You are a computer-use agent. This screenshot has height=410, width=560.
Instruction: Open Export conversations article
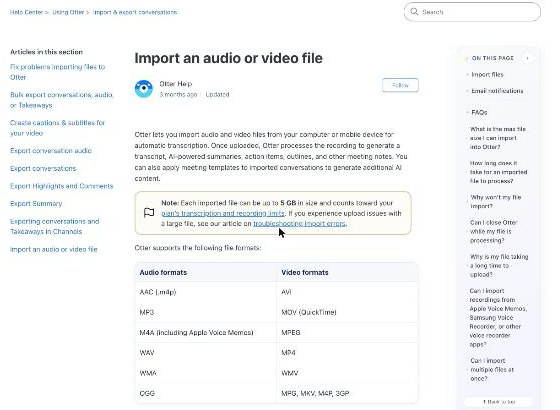click(x=43, y=168)
